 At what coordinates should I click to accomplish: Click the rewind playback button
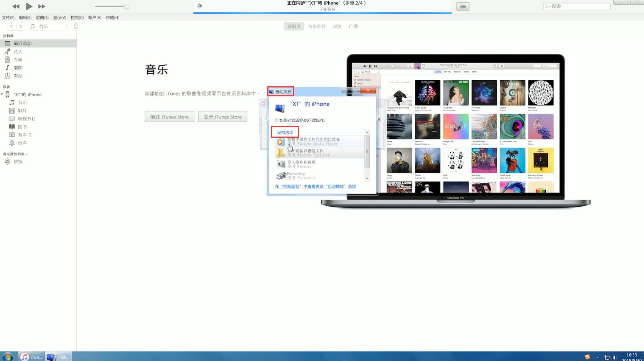point(16,6)
